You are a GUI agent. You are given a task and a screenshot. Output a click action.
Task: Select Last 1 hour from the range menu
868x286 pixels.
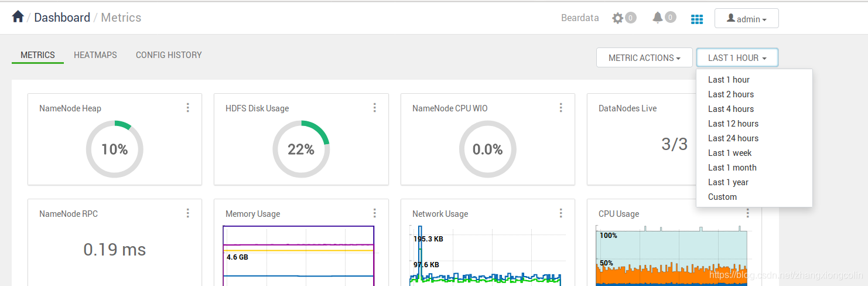pyautogui.click(x=754, y=80)
